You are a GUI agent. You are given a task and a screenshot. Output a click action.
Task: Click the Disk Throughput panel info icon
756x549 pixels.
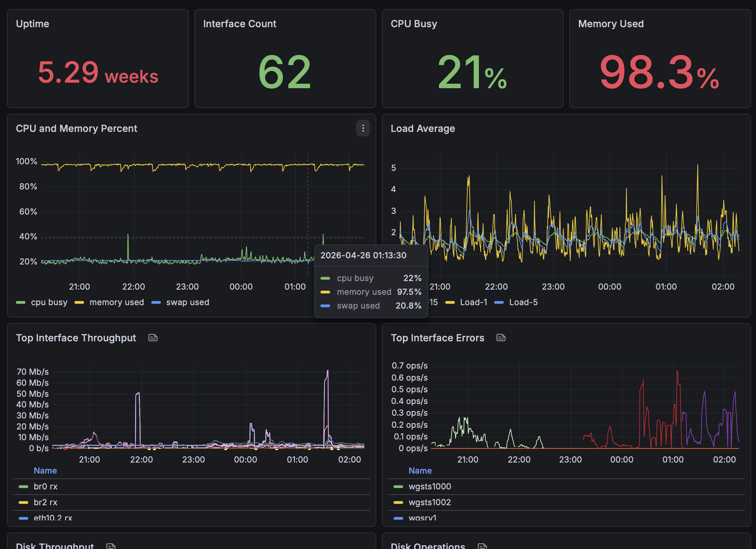111,546
